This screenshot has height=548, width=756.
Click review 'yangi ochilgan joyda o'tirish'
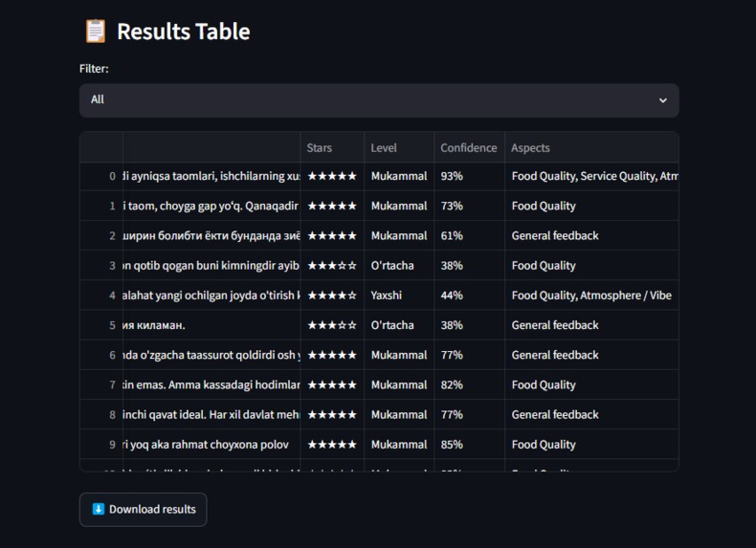pos(211,296)
